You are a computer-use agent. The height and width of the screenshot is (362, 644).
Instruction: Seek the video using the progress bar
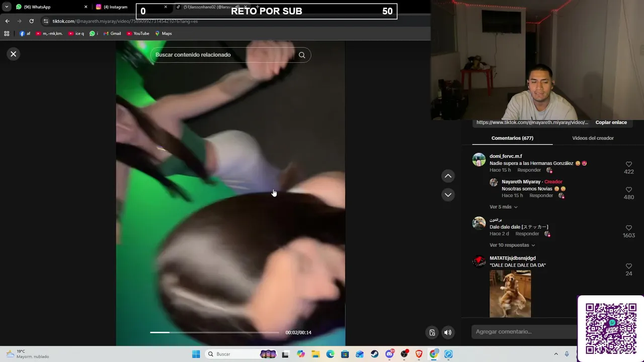click(214, 332)
